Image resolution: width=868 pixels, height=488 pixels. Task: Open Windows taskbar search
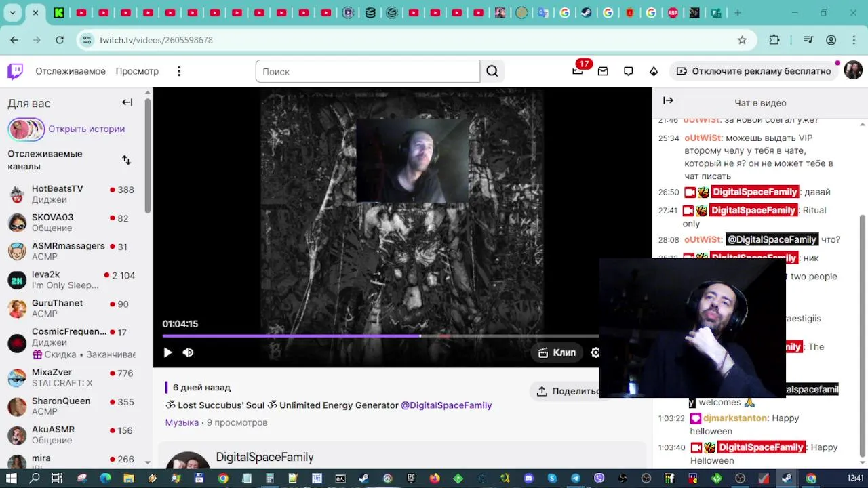35,479
